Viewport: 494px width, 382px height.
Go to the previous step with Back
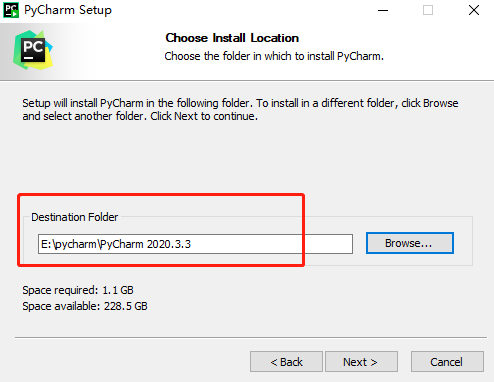pos(286,361)
